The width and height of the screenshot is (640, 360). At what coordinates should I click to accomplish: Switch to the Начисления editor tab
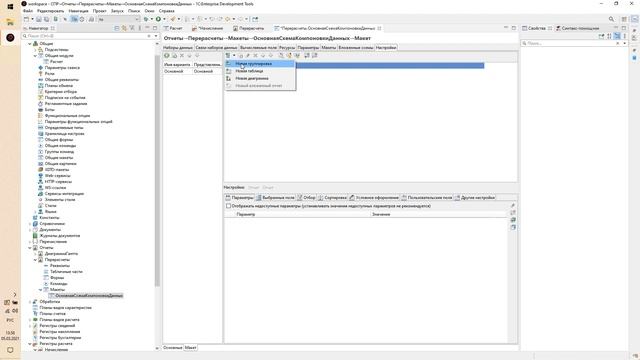pyautogui.click(x=208, y=28)
